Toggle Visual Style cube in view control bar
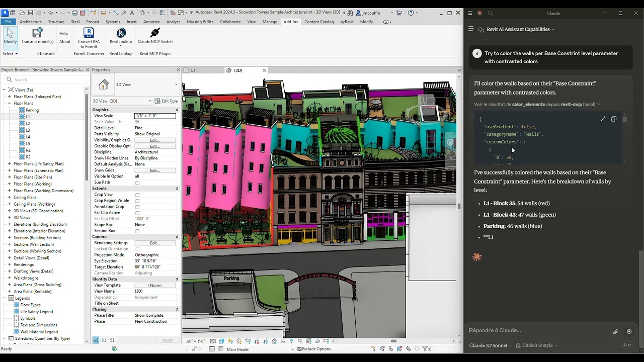The image size is (644, 362). point(221,341)
